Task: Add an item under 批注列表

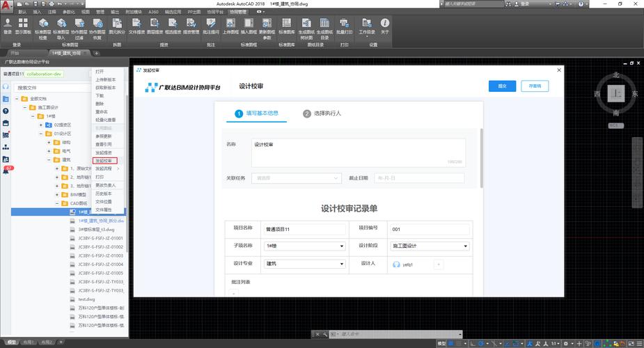Action: click(x=233, y=292)
